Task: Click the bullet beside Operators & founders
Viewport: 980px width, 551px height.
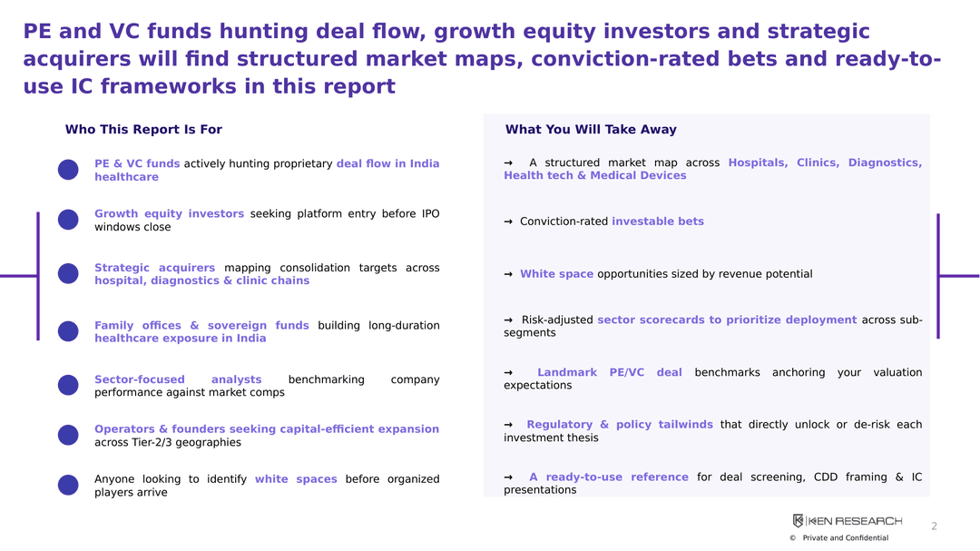Action: (68, 436)
